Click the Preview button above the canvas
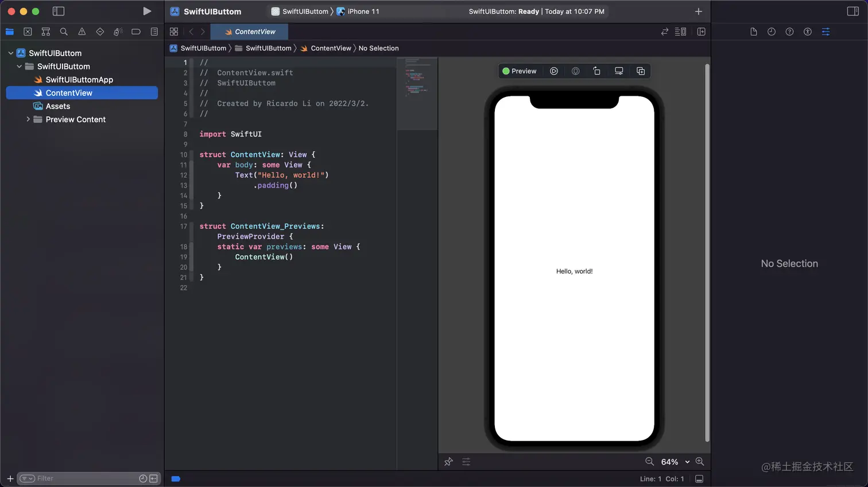The height and width of the screenshot is (487, 868). (520, 71)
